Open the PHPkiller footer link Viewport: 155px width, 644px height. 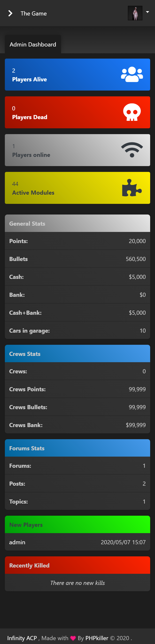(x=97, y=638)
